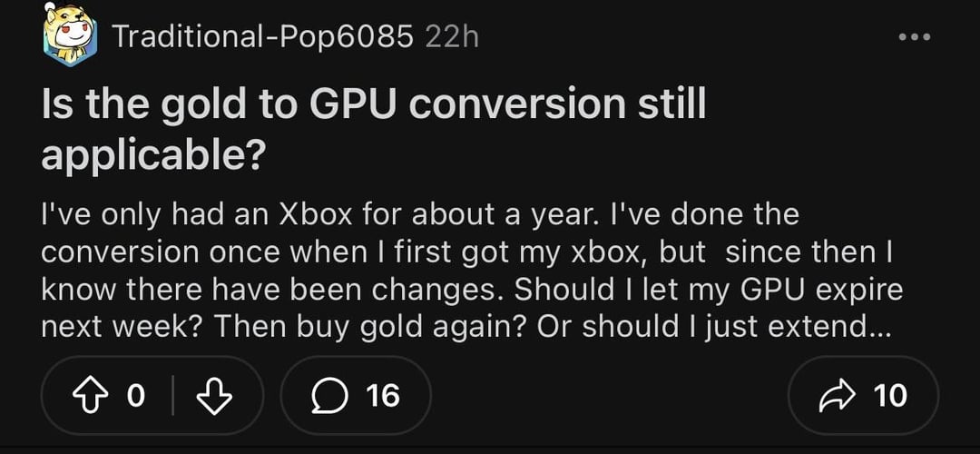Click the share count number 10
This screenshot has height=454, width=980.
point(889,395)
